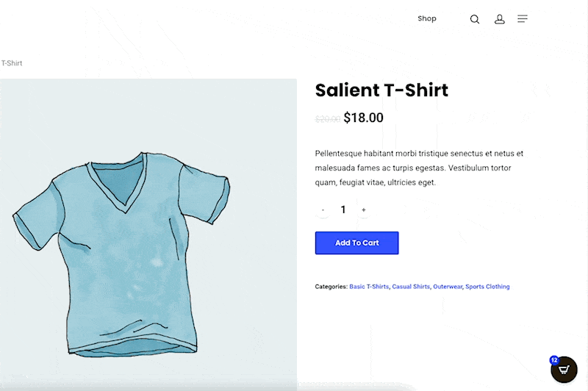Click the Pellentesque product description text
Image resolution: width=588 pixels, height=391 pixels.
coord(419,168)
